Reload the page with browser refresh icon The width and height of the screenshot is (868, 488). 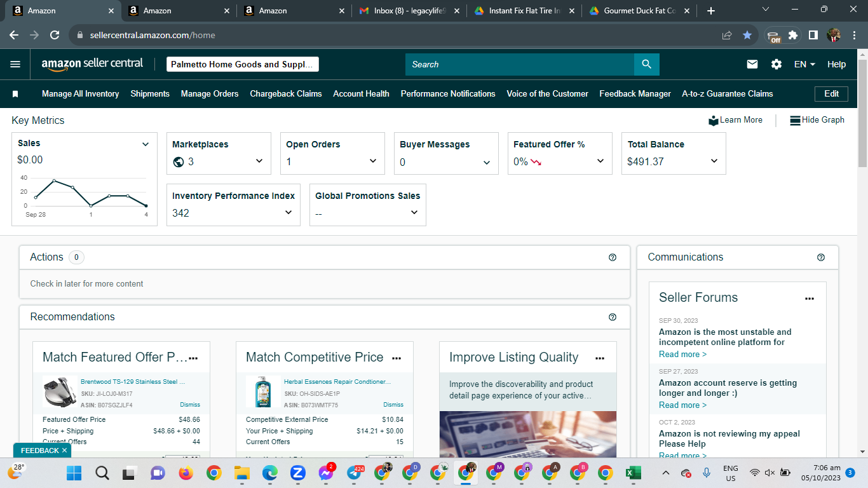tap(55, 35)
